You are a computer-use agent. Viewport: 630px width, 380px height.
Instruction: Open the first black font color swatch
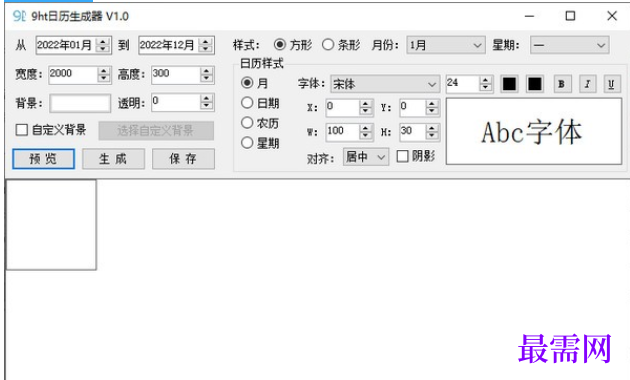pos(509,84)
